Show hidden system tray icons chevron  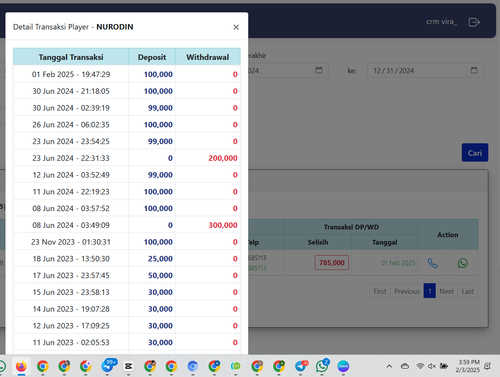pos(389,366)
